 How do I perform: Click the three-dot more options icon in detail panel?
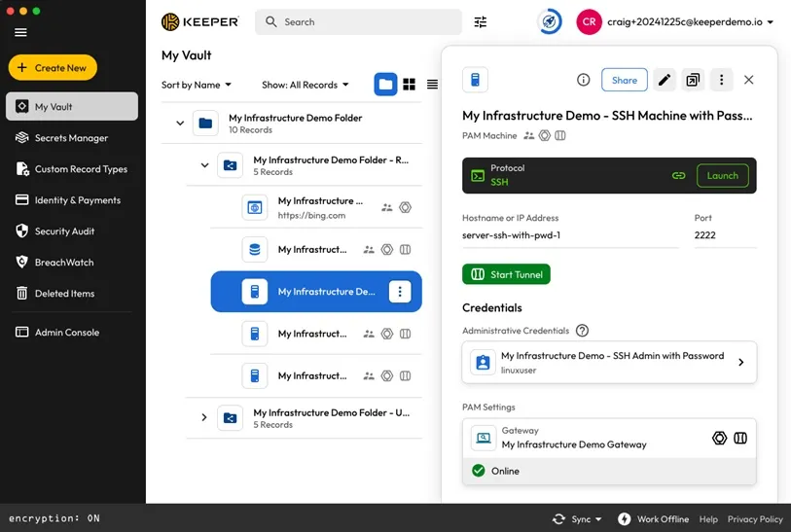click(721, 80)
